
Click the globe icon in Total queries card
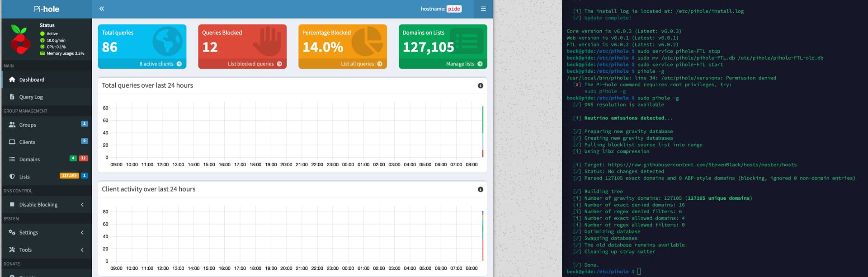pyautogui.click(x=168, y=41)
